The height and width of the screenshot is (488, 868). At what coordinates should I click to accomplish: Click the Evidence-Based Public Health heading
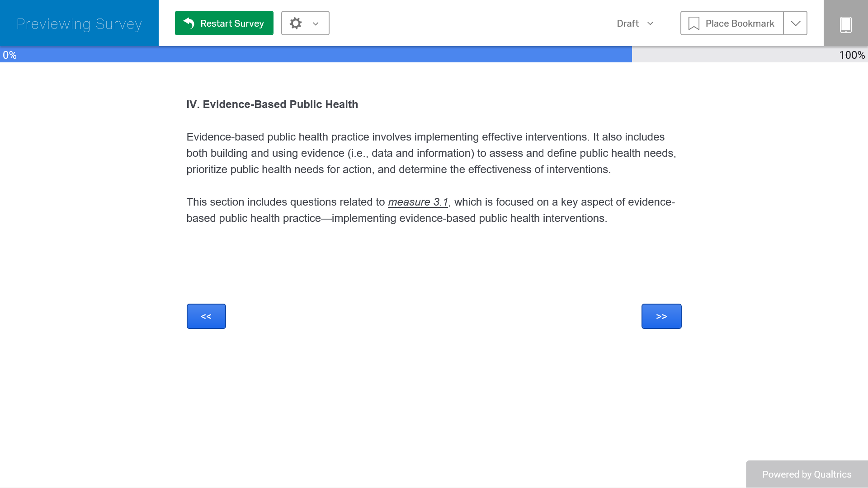(x=272, y=104)
